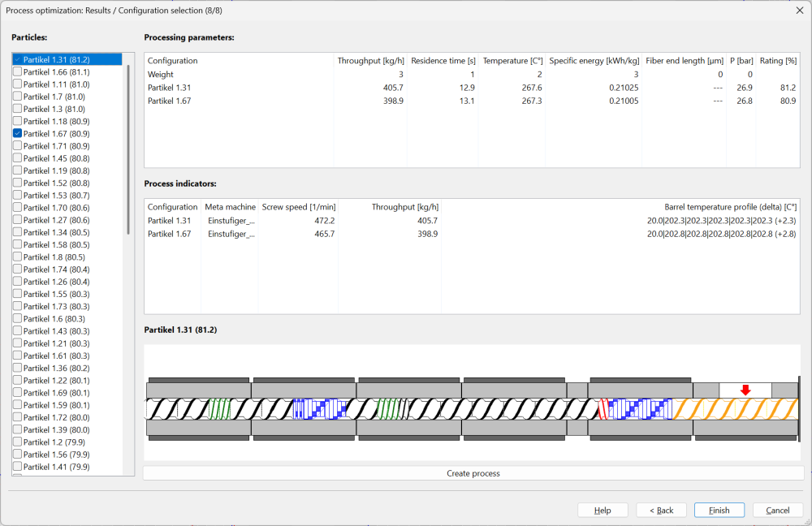The image size is (812, 526).
Task: Go back with the < Back button
Action: pos(661,510)
